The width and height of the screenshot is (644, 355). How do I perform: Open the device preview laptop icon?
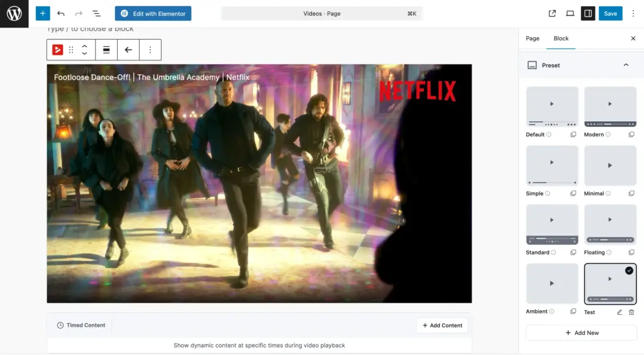click(570, 14)
